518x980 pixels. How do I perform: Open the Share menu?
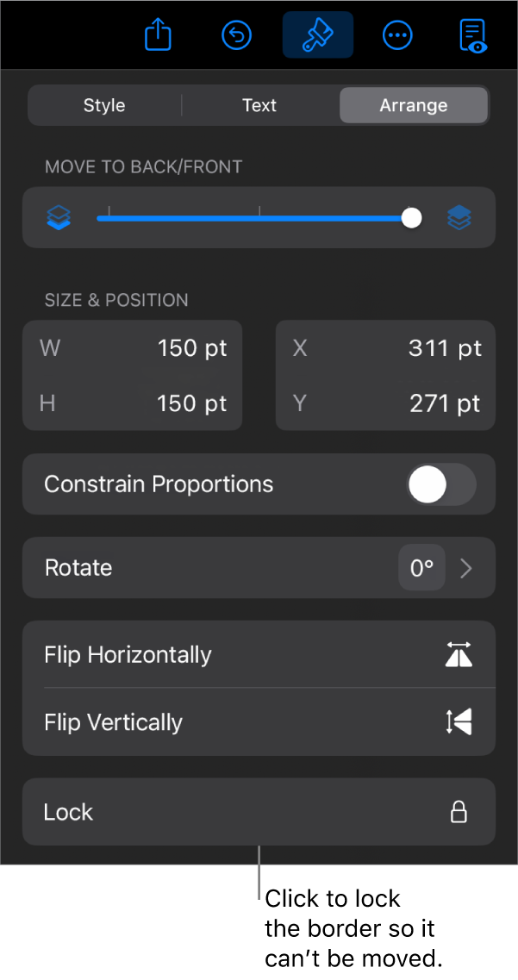(x=157, y=35)
